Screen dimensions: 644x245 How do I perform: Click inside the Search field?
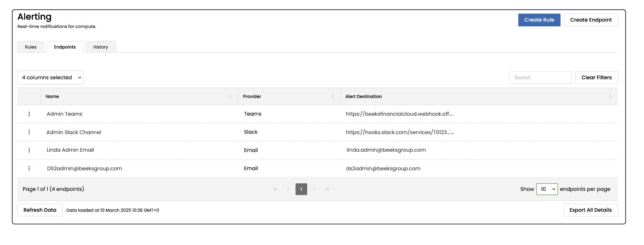point(540,77)
